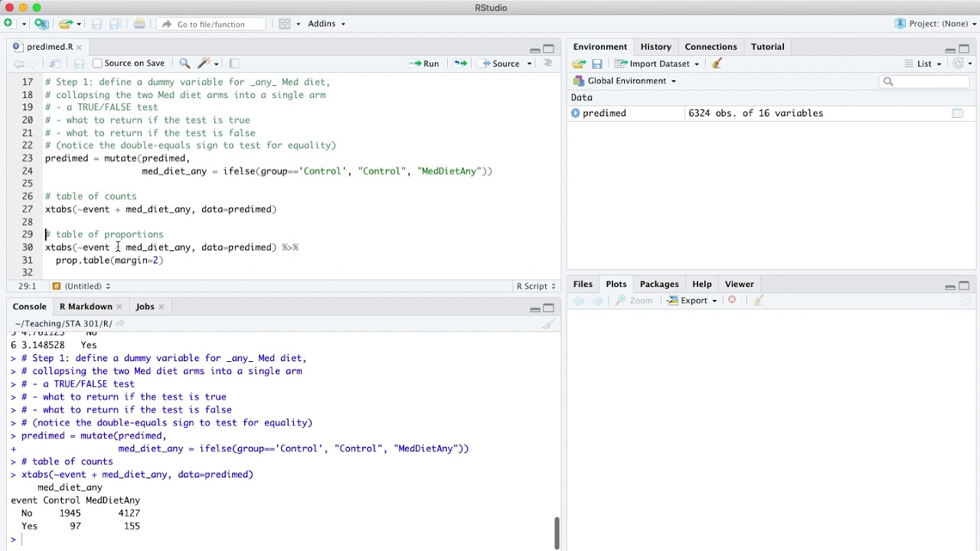Image resolution: width=980 pixels, height=551 pixels.
Task: Click the Source button
Action: click(x=501, y=64)
